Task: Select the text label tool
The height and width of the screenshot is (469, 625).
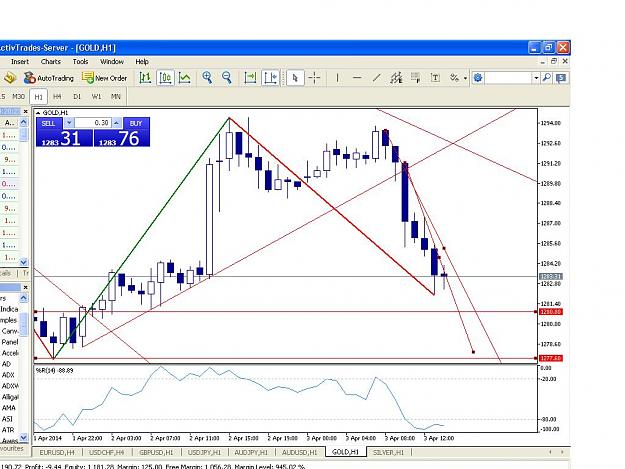Action: pos(435,78)
